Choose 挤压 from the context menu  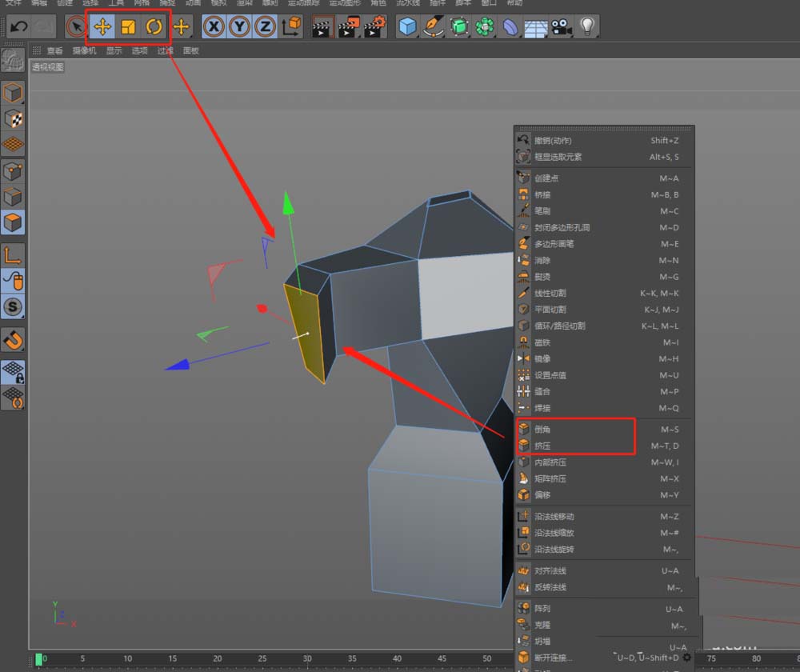click(x=542, y=446)
